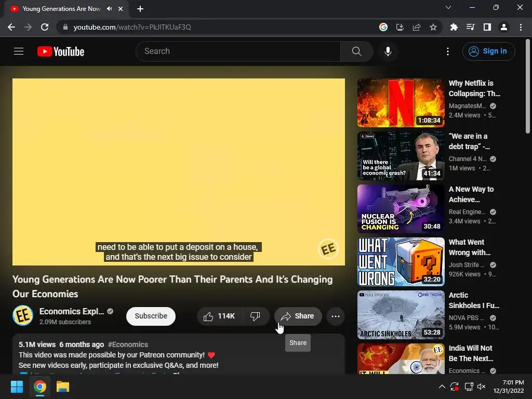The width and height of the screenshot is (532, 399).
Task: Open Chrome extensions puzzle icon
Action: (x=454, y=27)
